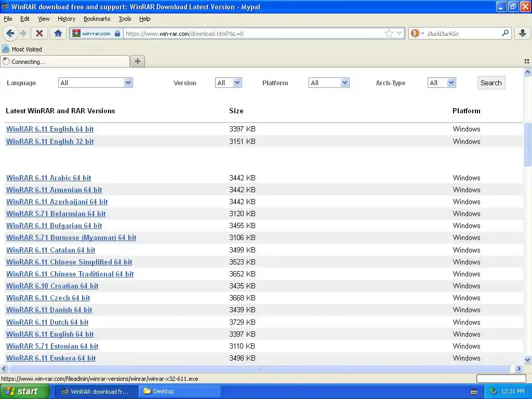Select the Connecting... tab
Image resolution: width=532 pixels, height=399 pixels.
coord(65,61)
